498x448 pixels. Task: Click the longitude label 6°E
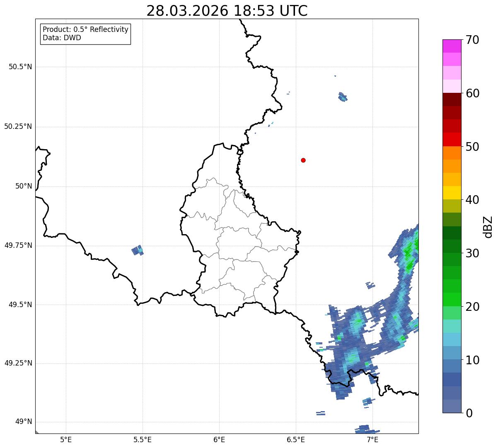click(x=219, y=440)
